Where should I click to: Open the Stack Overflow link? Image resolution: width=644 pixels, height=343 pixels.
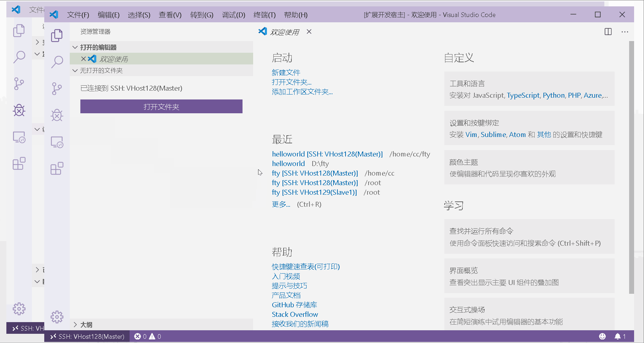pyautogui.click(x=295, y=314)
